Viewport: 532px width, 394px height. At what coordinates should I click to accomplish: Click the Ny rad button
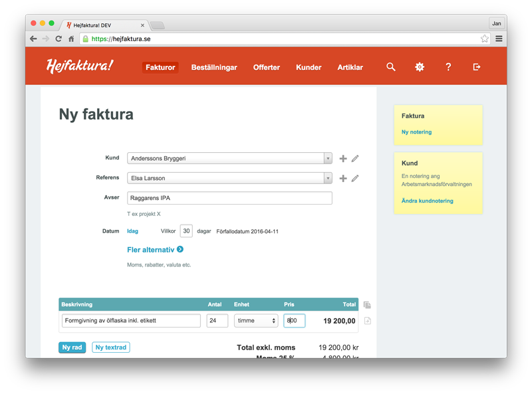tap(72, 347)
